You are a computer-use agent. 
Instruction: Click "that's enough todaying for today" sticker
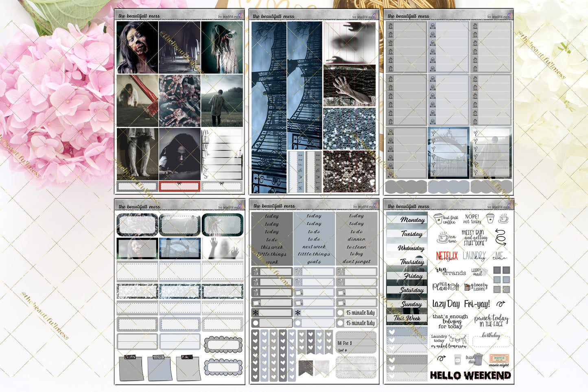[450, 321]
